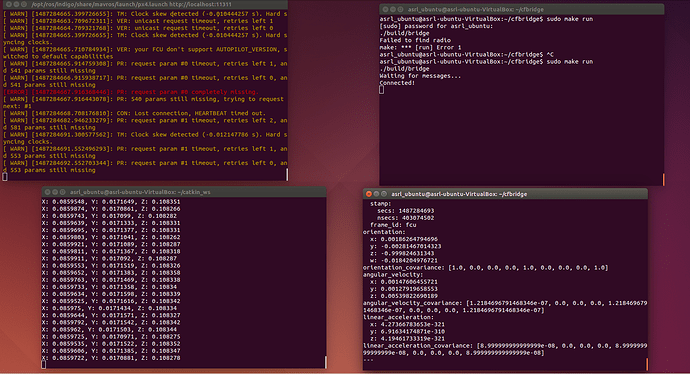690x374 pixels.
Task: Click the 'Lost connection, HEARTBEAT timed out' warning
Action: point(134,113)
